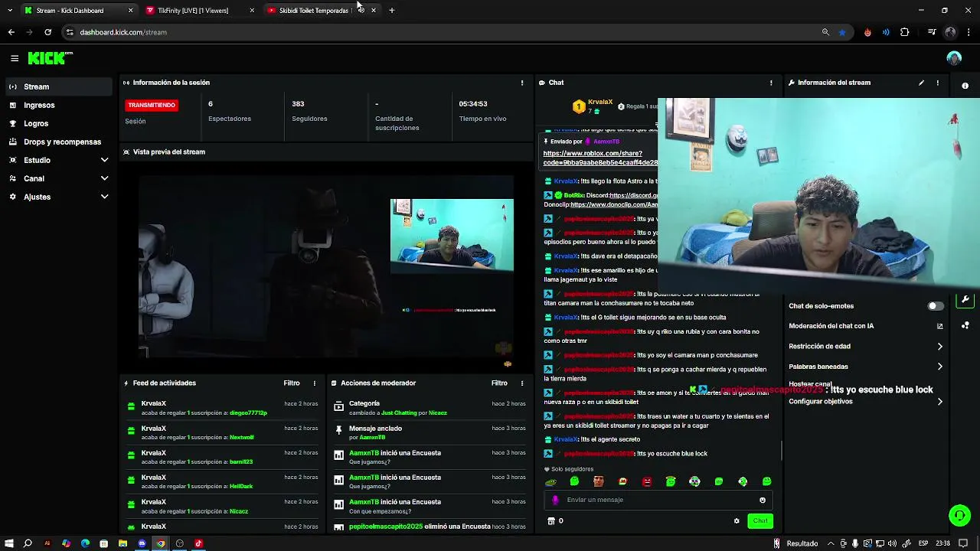The image size is (980, 551).
Task: Open Acciones de moderador options menu
Action: pyautogui.click(x=522, y=383)
